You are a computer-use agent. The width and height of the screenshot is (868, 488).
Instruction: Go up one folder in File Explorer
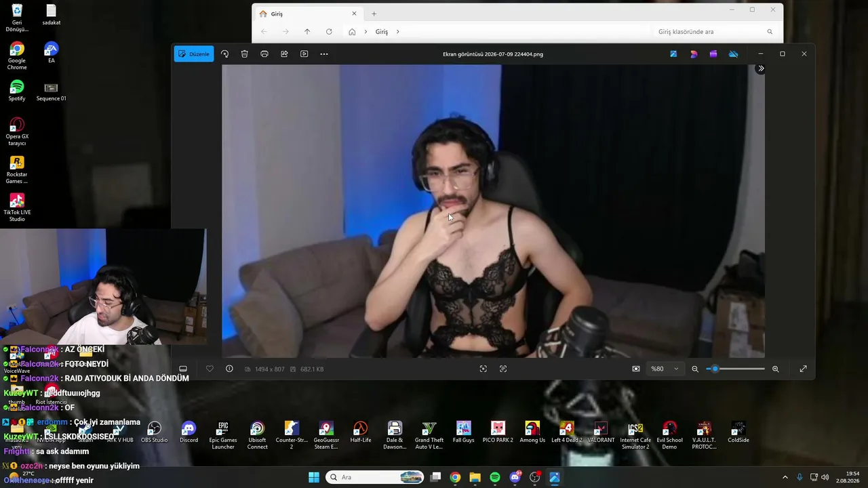[x=307, y=32]
